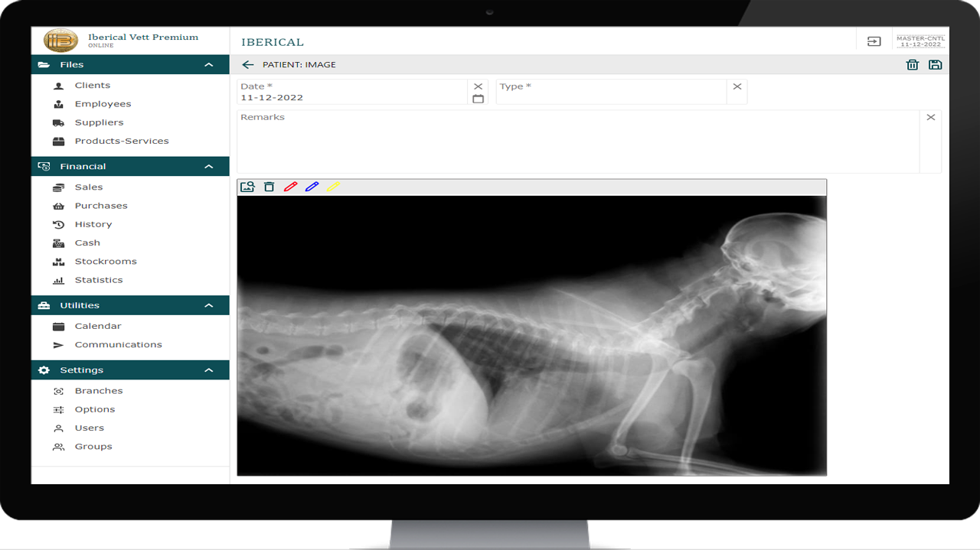Delete the x-ray using the toolbar trash icon
This screenshot has height=550, width=980.
(269, 187)
